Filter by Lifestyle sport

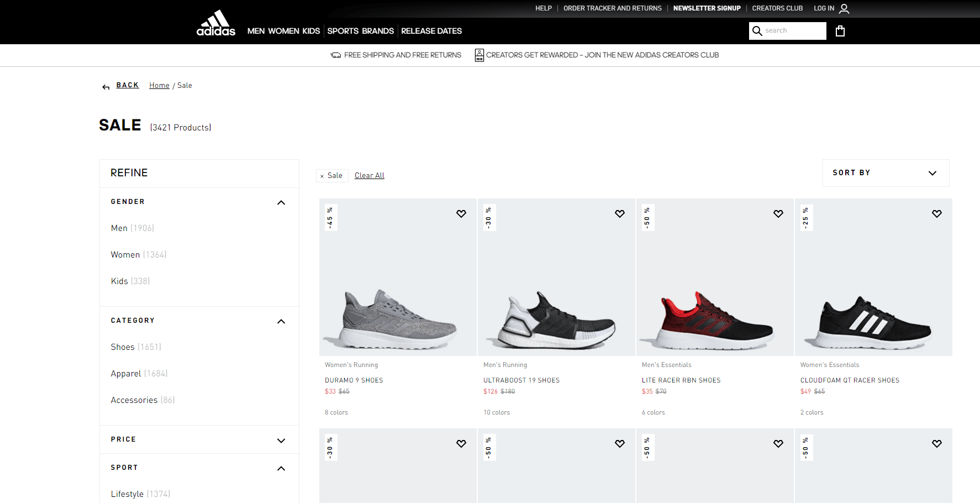click(x=140, y=494)
